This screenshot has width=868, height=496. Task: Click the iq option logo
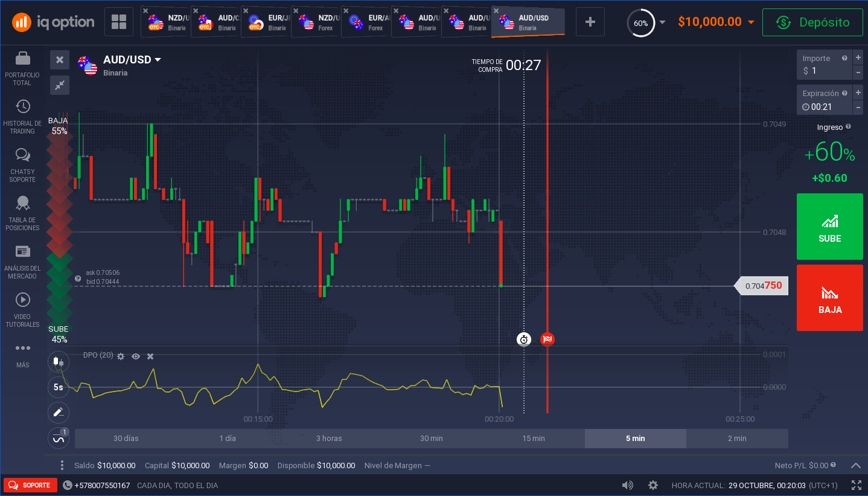[53, 22]
